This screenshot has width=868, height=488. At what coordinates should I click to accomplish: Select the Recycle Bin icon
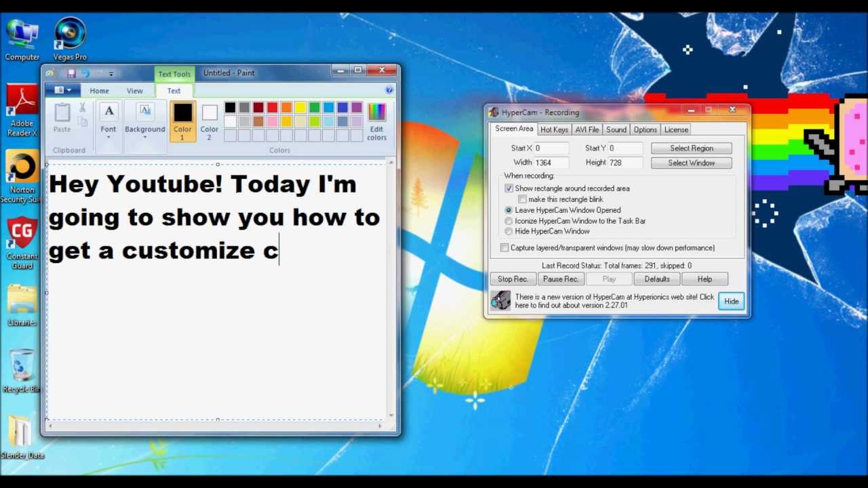[22, 371]
